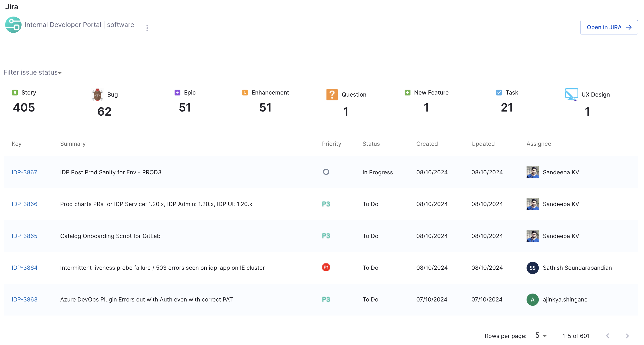Click the Priority column header
This screenshot has height=345, width=644.
[x=331, y=144]
